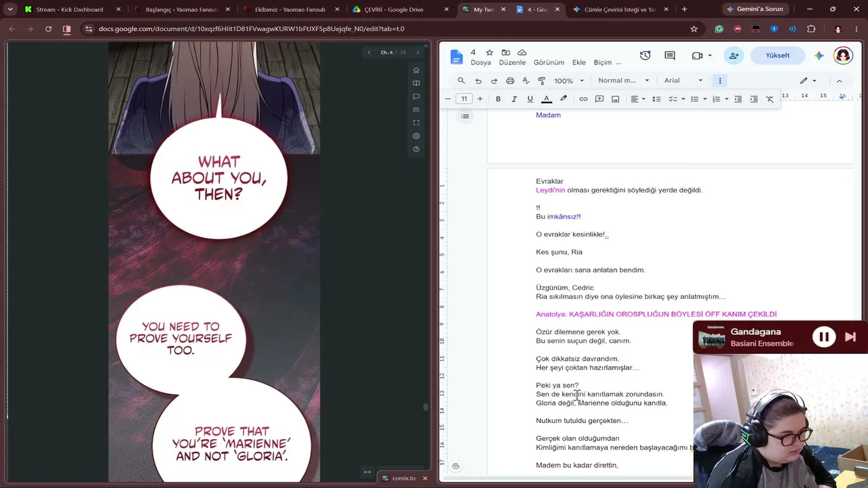Click the font size field
This screenshot has height=488, width=868.
point(464,99)
